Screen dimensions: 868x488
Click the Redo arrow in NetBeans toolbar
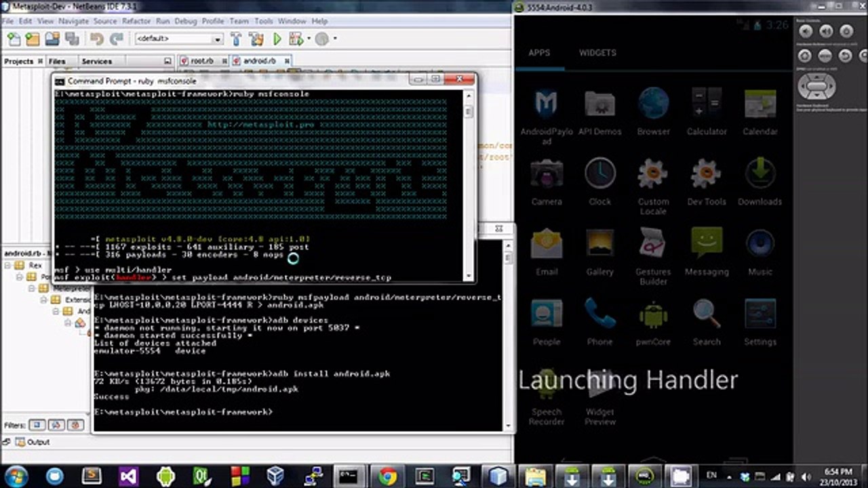[x=117, y=39]
